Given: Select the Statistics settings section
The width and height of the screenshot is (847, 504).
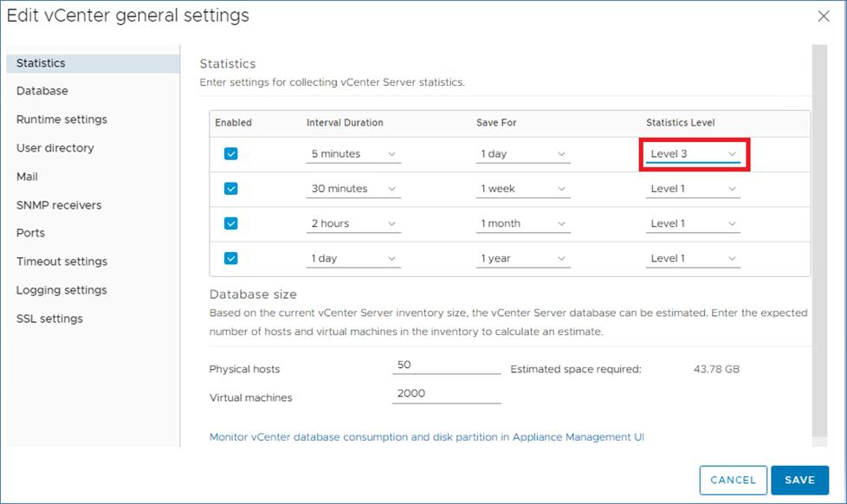Looking at the screenshot, I should (93, 63).
